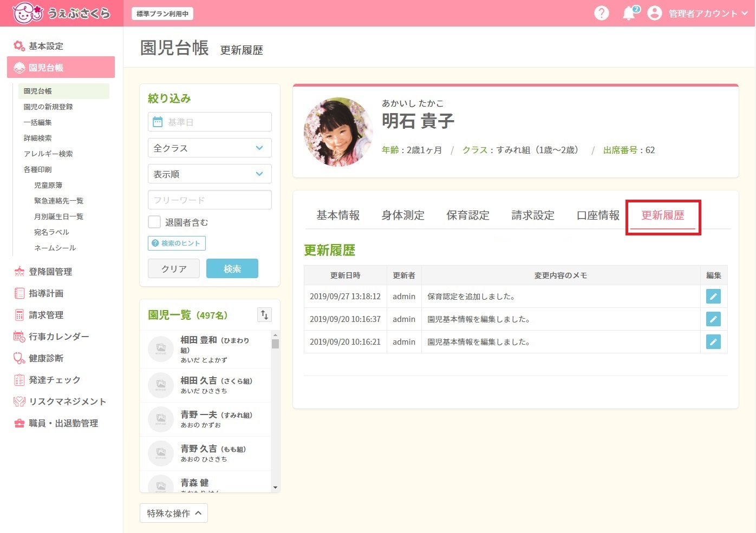Open ネームシール print option
This screenshot has width=756, height=533.
pyautogui.click(x=55, y=248)
